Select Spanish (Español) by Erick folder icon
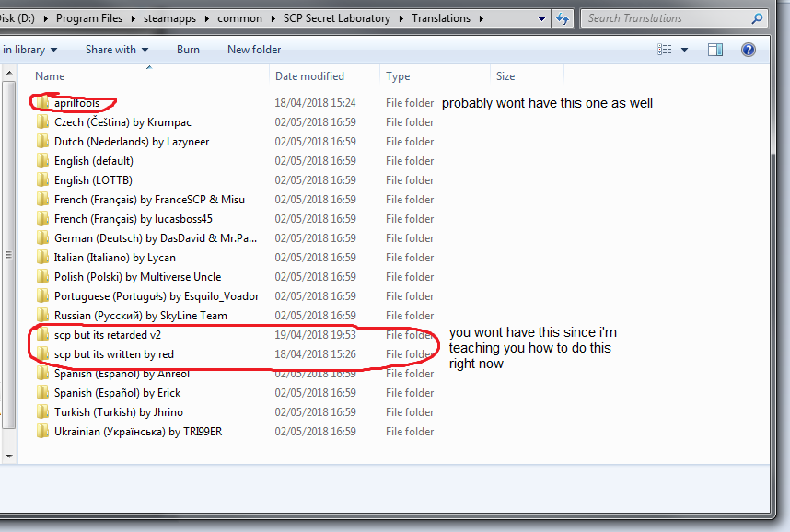Image resolution: width=790 pixels, height=532 pixels. point(42,392)
